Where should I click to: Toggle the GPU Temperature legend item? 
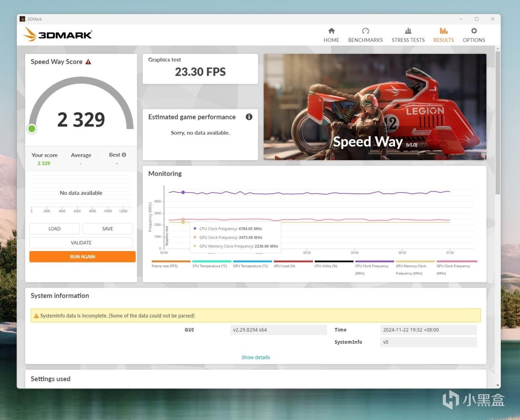[x=252, y=264]
